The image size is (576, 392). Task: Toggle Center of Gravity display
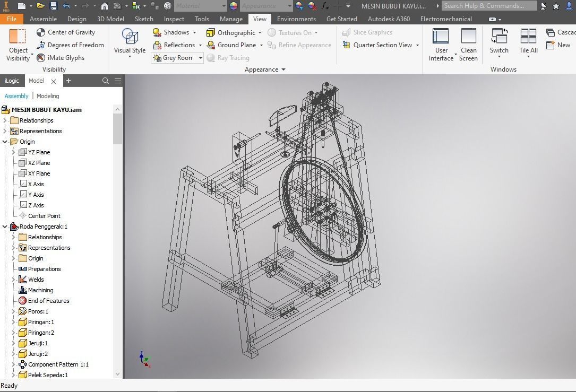pos(66,32)
